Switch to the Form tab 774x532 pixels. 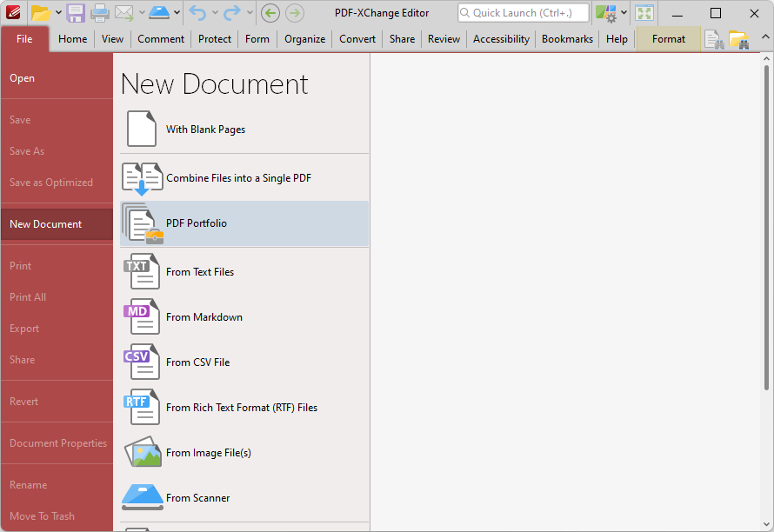point(257,39)
